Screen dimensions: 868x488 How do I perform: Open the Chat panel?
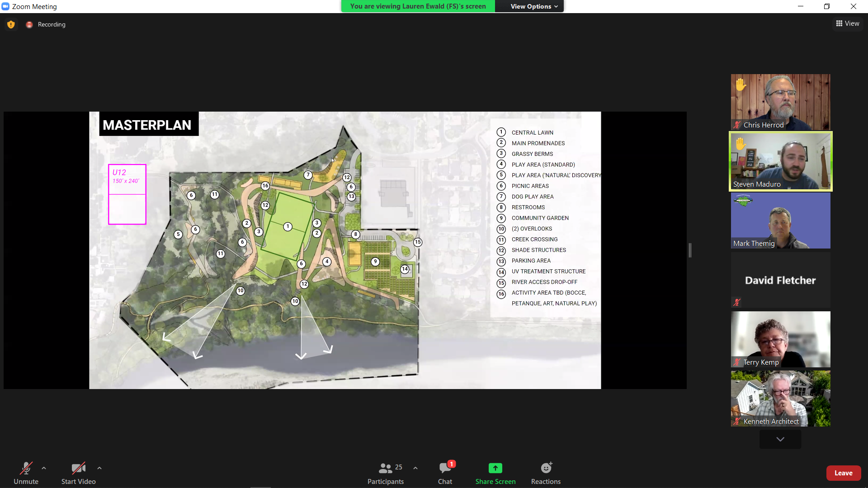445,473
